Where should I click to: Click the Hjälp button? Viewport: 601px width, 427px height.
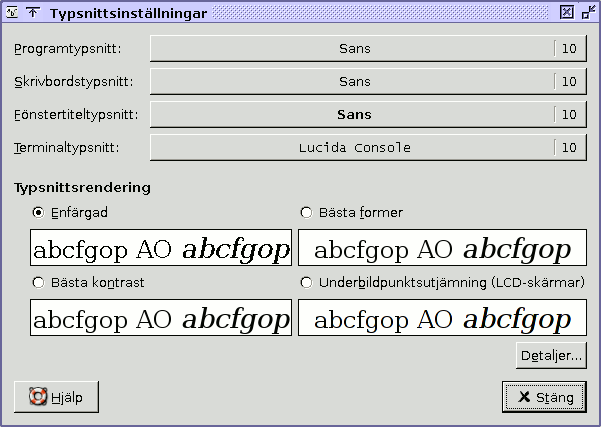coord(56,397)
